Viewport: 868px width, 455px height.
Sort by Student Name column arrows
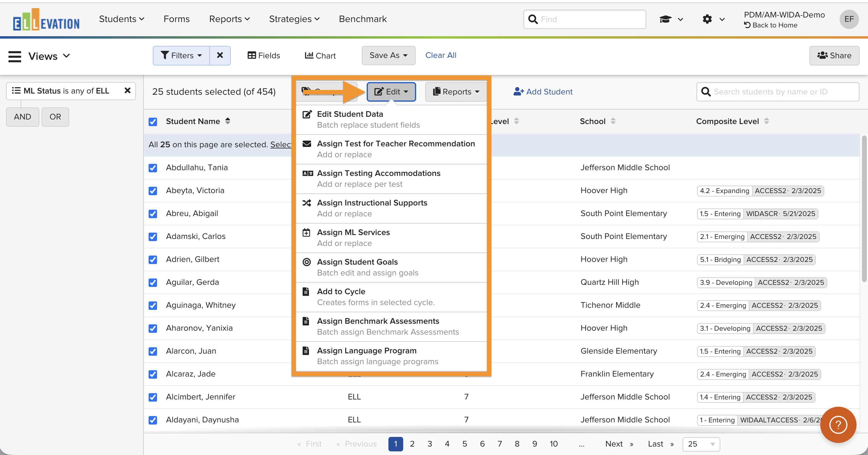click(228, 121)
